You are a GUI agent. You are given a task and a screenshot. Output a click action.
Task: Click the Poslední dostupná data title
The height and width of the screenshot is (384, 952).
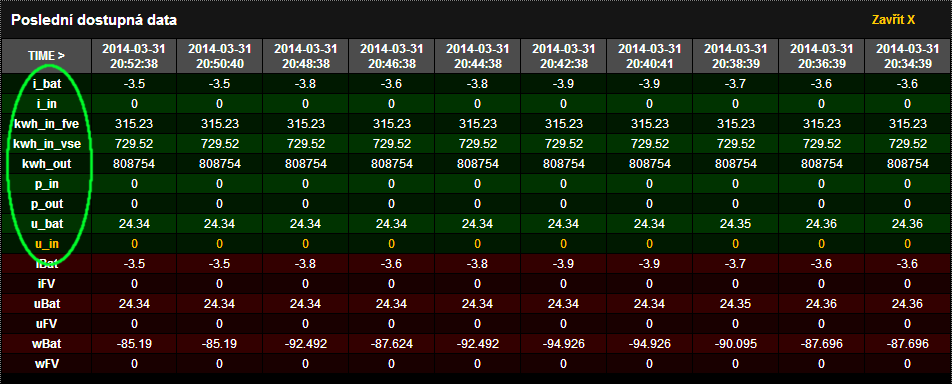[94, 20]
